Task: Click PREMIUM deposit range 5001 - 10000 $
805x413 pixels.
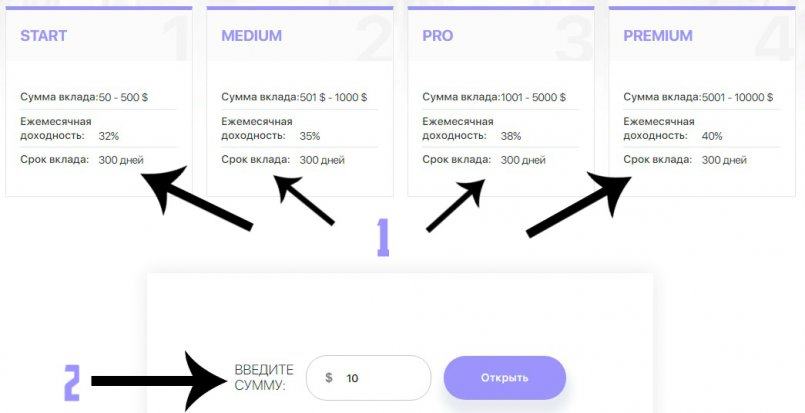Action: (x=737, y=97)
